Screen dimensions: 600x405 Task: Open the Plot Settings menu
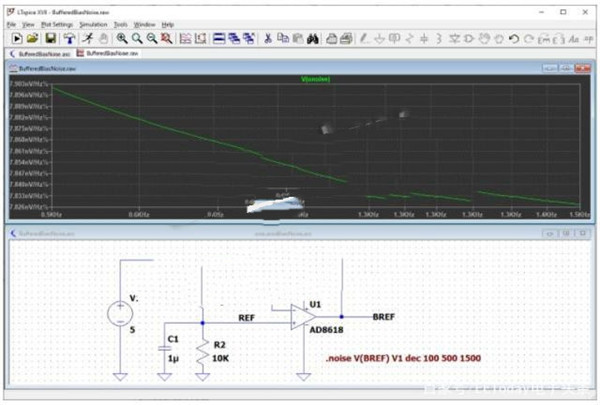[x=59, y=22]
